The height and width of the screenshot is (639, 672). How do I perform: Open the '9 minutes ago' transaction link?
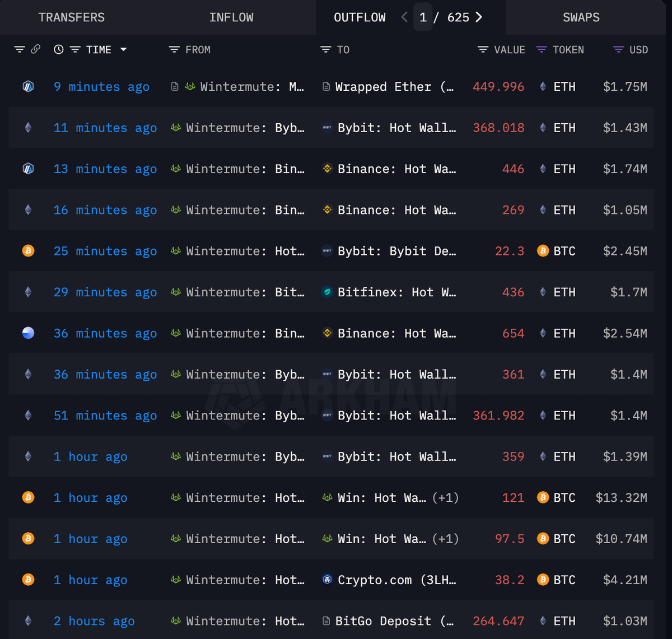(101, 87)
